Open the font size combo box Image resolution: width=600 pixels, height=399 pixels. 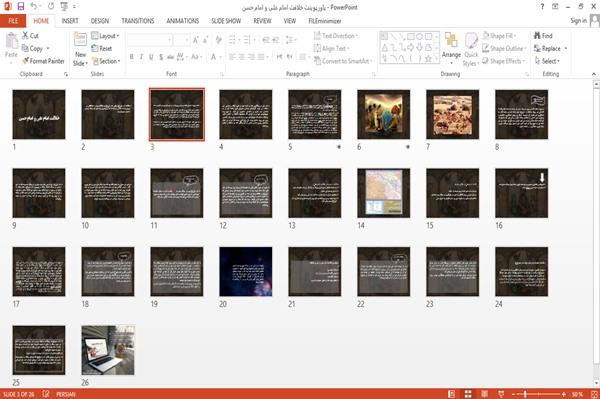pos(182,40)
